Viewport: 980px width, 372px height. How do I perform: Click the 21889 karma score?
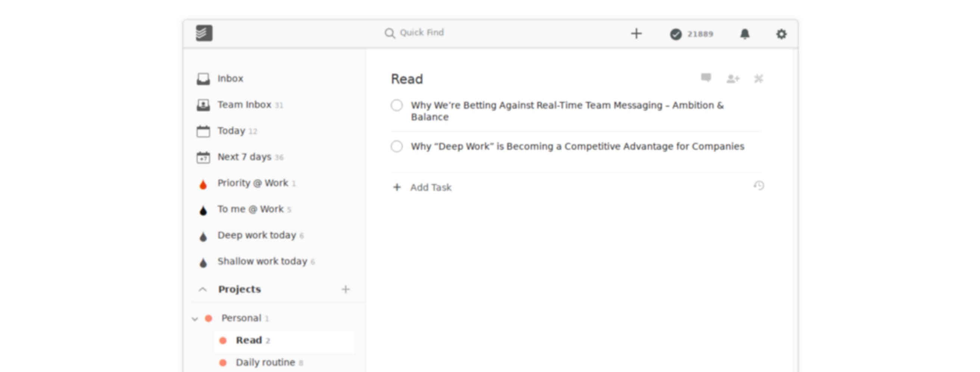[x=700, y=34]
